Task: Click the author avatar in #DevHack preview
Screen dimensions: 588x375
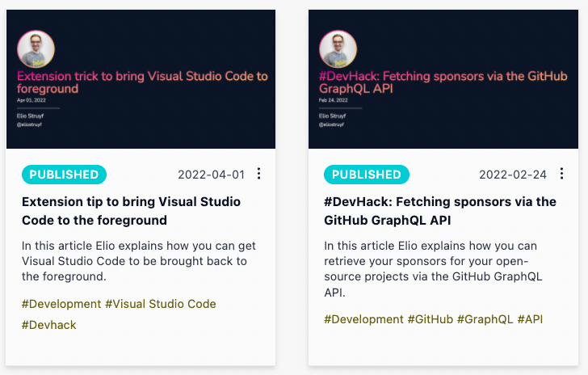Action: click(338, 50)
